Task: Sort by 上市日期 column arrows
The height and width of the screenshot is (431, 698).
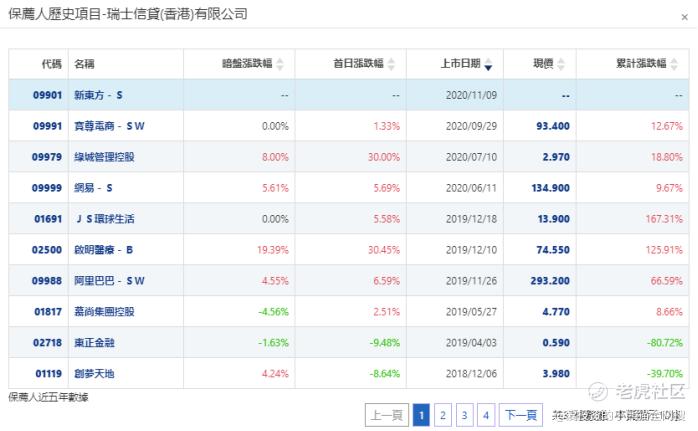Action: [x=488, y=64]
